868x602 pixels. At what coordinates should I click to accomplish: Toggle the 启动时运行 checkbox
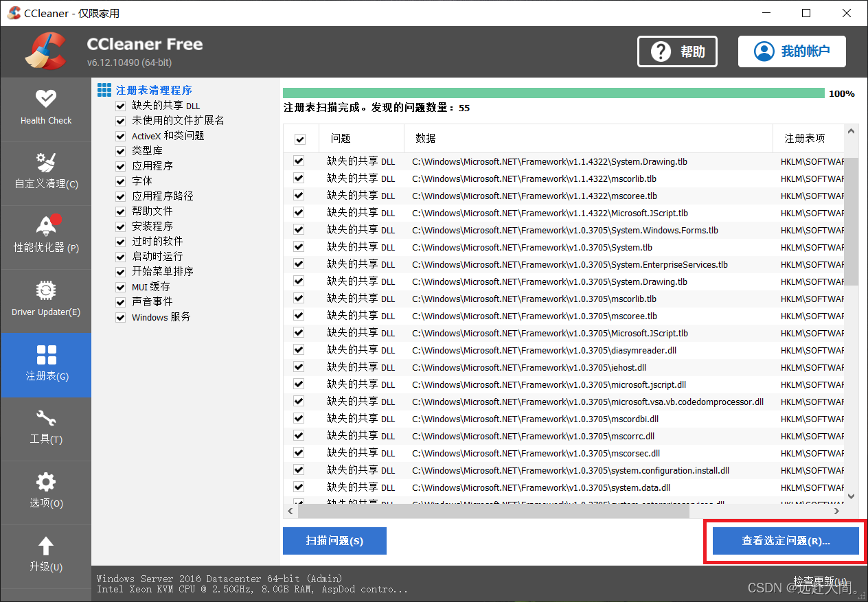click(x=120, y=257)
